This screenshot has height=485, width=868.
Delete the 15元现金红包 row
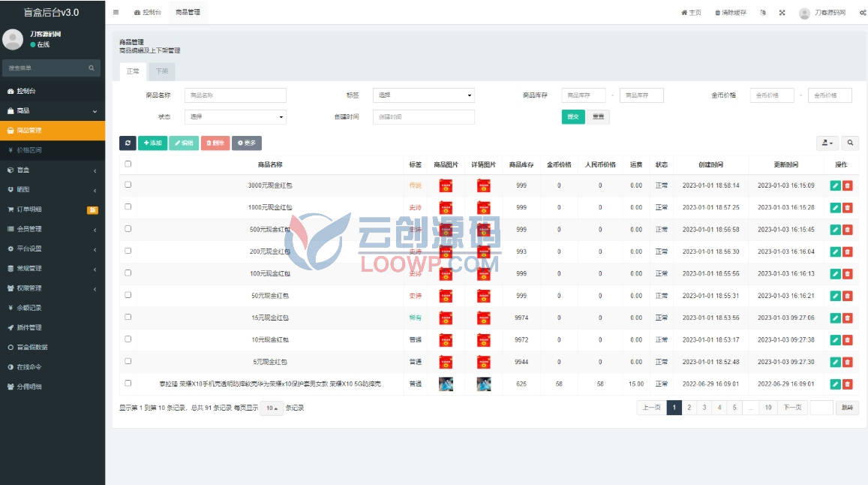848,318
